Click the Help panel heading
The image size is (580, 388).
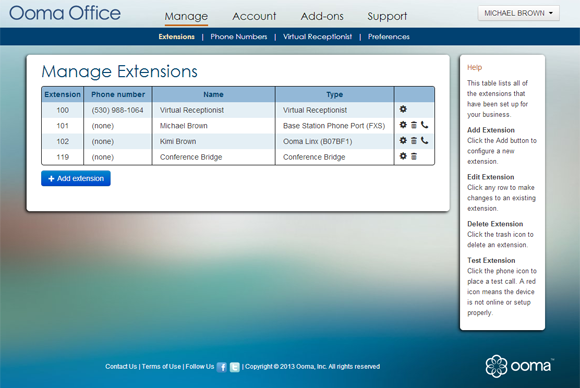(x=474, y=67)
